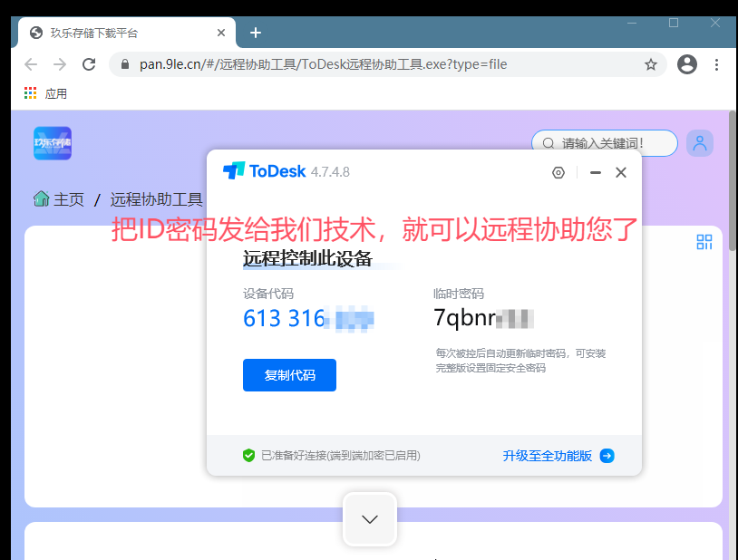
Task: Click the 复制代码 button
Action: click(x=289, y=375)
